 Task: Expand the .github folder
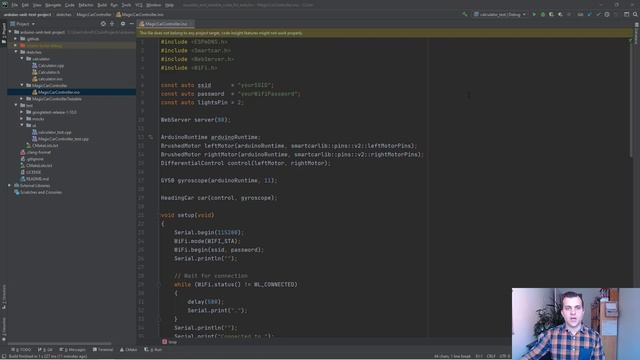[x=16, y=39]
